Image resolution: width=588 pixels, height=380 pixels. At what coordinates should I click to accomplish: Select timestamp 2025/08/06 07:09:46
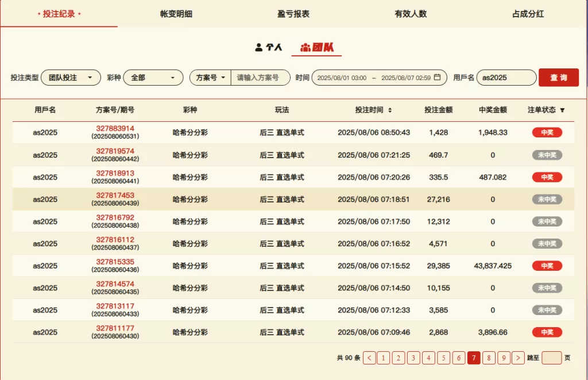[374, 332]
